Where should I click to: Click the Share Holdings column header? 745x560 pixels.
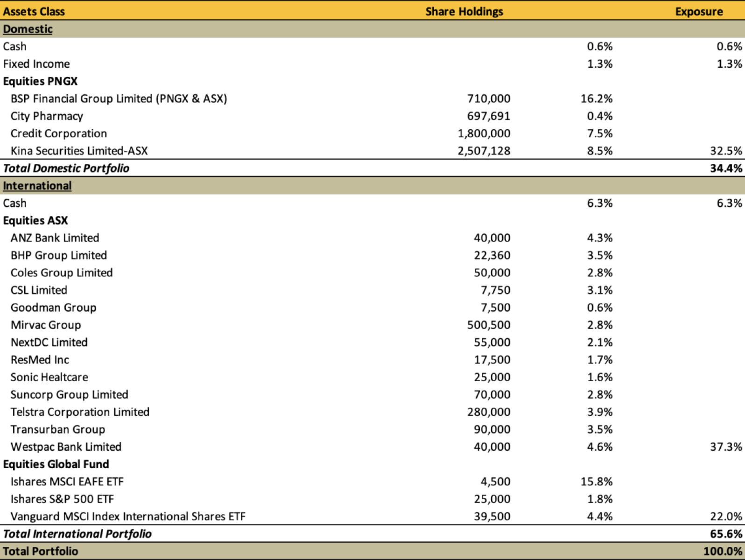point(464,11)
